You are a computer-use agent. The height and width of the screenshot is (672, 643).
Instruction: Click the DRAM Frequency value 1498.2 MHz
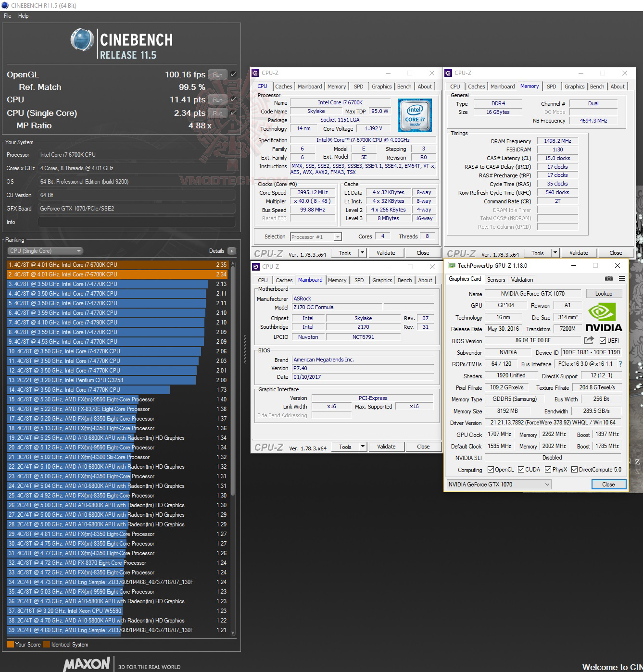pos(557,141)
